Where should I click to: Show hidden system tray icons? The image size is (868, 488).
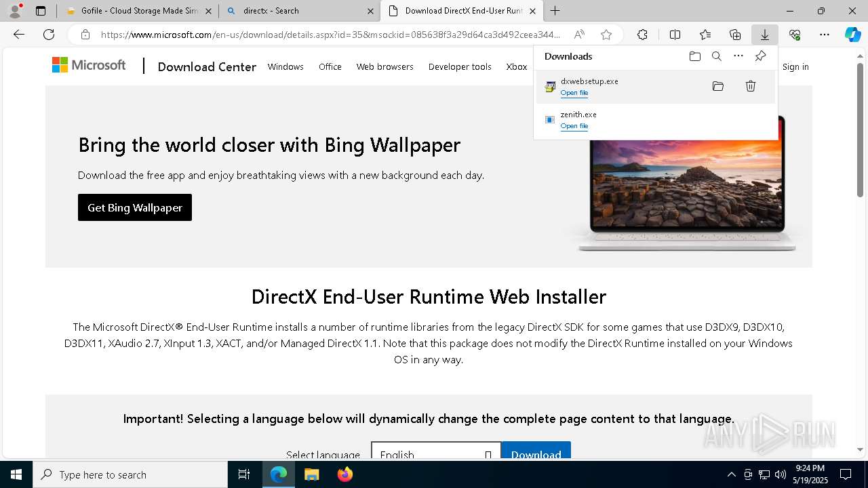(x=731, y=474)
